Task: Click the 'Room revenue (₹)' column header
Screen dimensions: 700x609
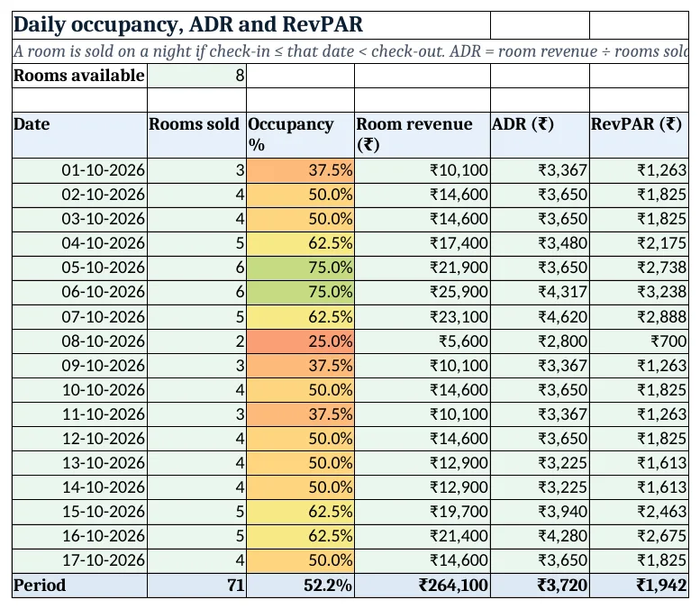Action: coord(423,135)
